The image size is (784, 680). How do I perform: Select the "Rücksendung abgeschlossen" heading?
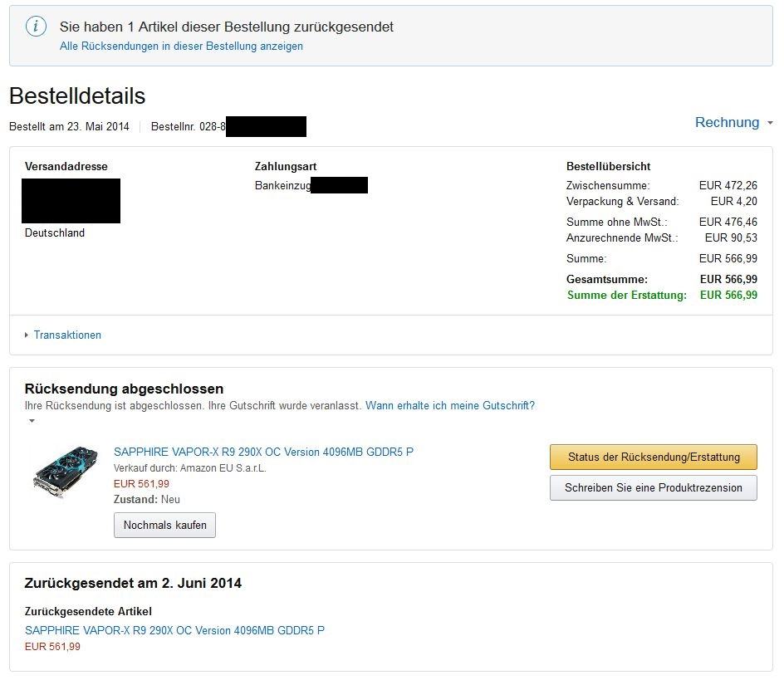point(124,389)
